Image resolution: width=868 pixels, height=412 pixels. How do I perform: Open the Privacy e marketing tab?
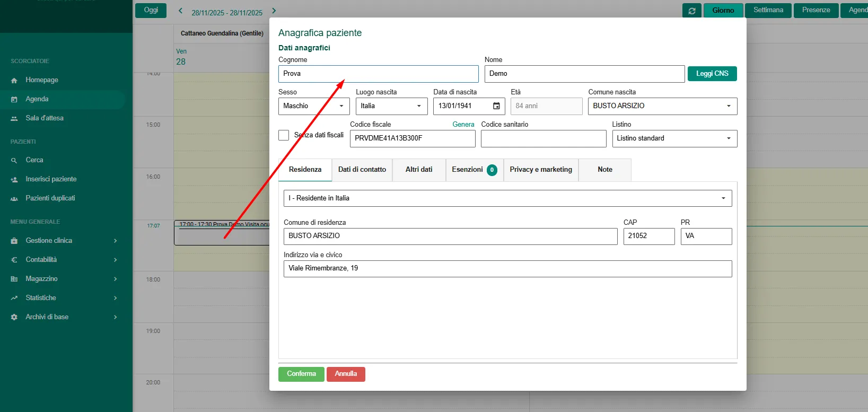tap(540, 170)
